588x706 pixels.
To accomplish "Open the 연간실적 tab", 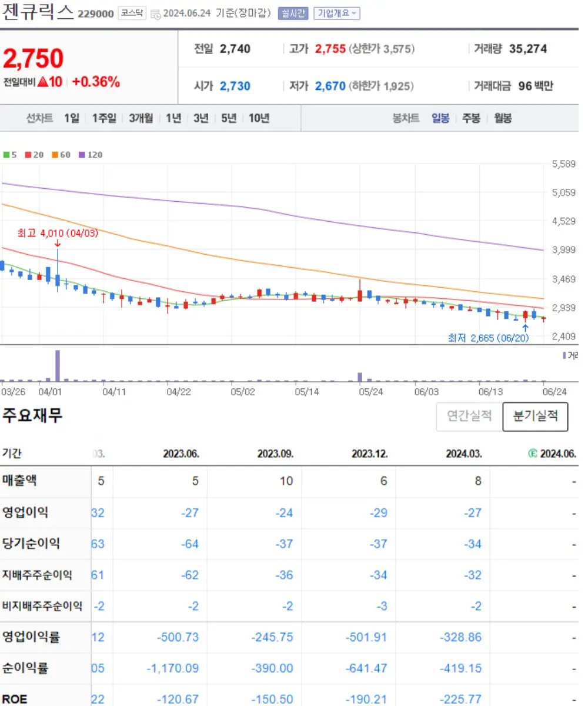I will pos(469,416).
